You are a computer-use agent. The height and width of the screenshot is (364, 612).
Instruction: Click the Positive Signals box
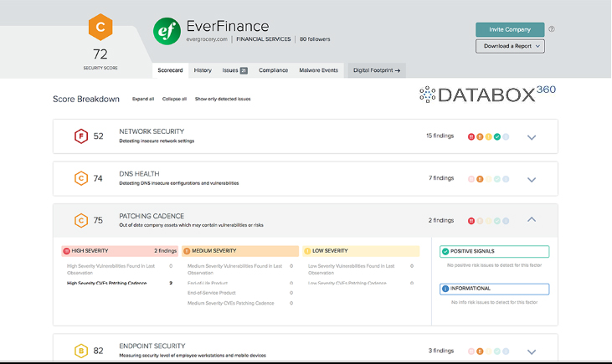coord(495,251)
